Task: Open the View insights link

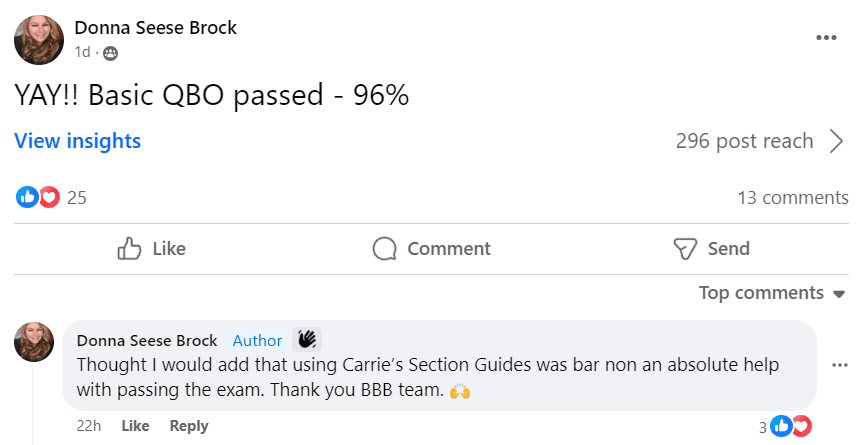Action: click(x=77, y=141)
